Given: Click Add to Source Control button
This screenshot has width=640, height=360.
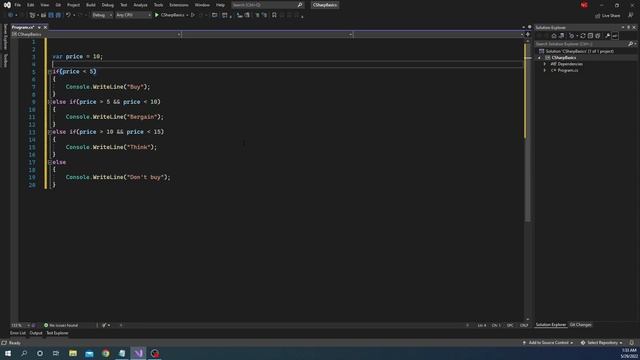Looking at the screenshot, I should (x=548, y=343).
